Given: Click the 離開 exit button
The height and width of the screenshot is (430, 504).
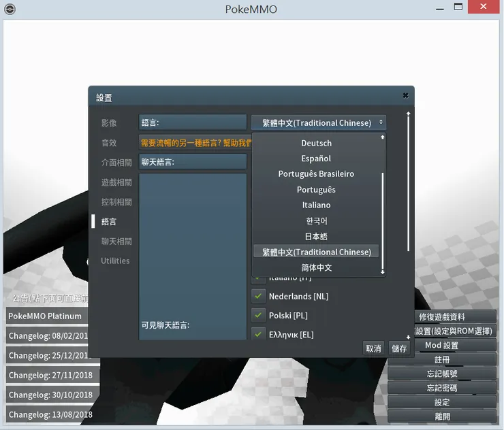Looking at the screenshot, I should click(x=442, y=416).
